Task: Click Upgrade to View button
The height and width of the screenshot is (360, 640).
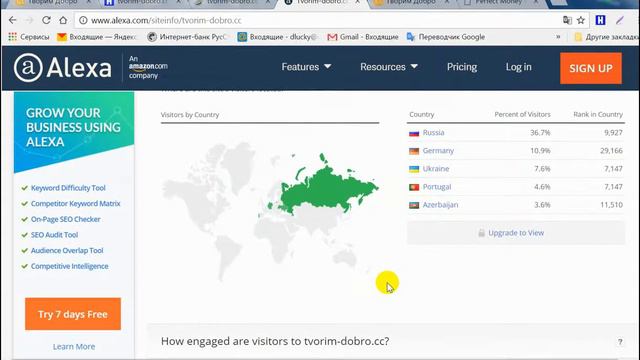Action: click(x=516, y=233)
